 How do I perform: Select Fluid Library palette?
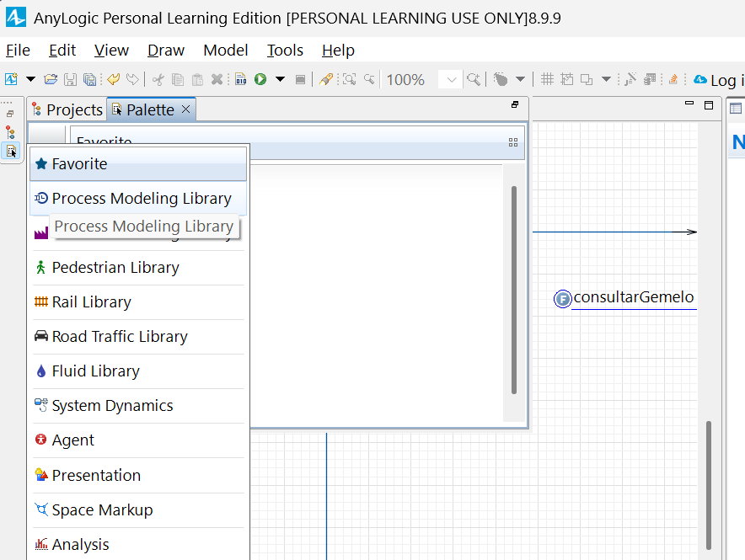(x=138, y=371)
